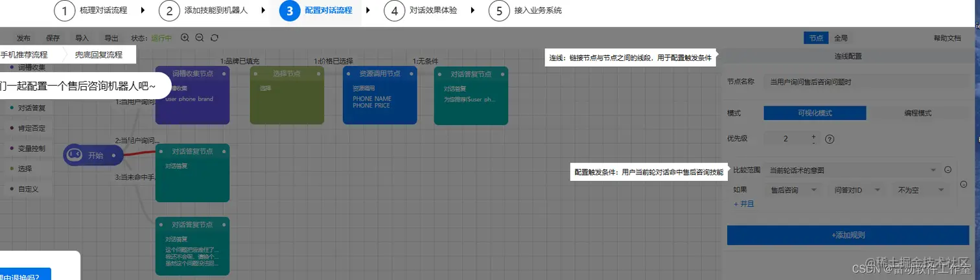Viewport: 980px width, 280px height.
Task: Choose 编程模式 mode
Action: coord(918,113)
